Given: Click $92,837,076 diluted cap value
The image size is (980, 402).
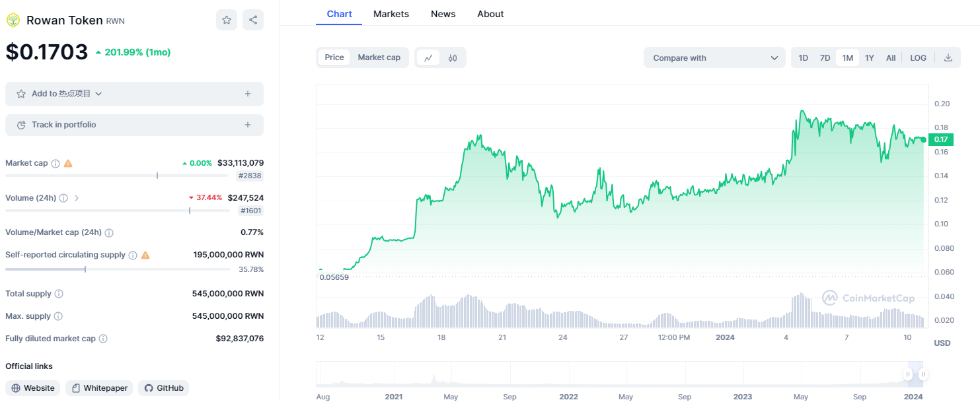Looking at the screenshot, I should click(x=240, y=339).
